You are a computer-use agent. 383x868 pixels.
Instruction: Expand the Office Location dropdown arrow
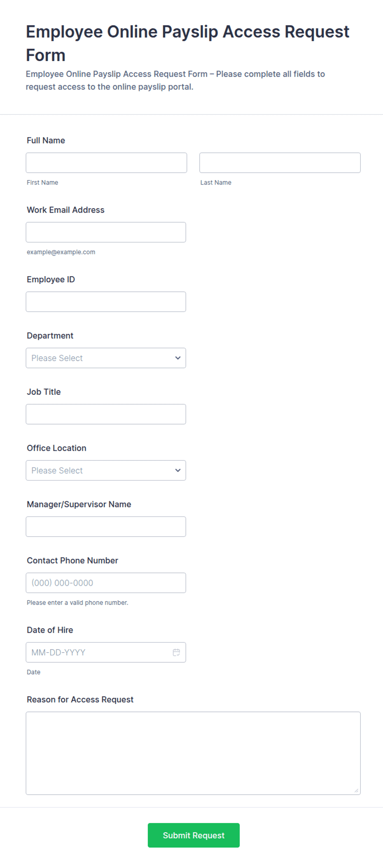coord(178,470)
